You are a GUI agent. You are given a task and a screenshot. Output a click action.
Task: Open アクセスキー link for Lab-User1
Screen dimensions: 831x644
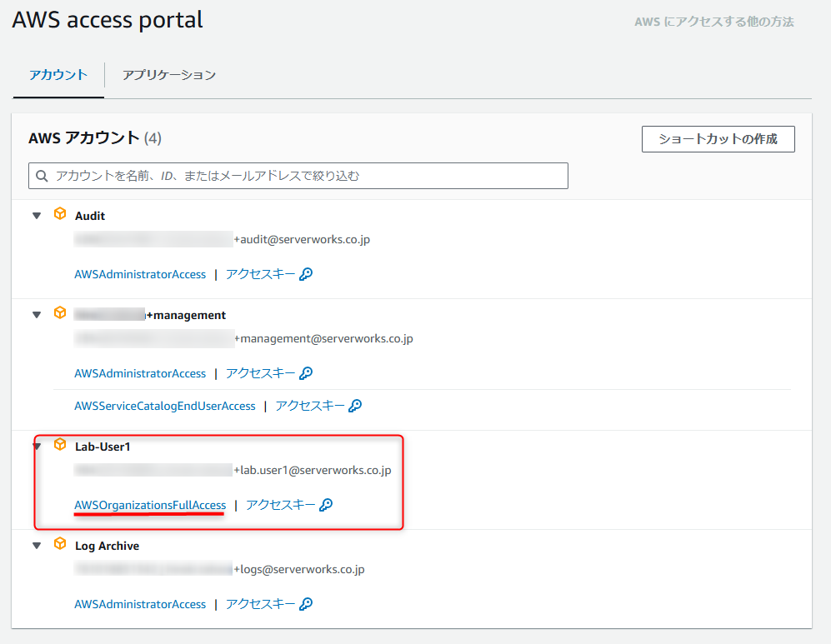click(280, 505)
